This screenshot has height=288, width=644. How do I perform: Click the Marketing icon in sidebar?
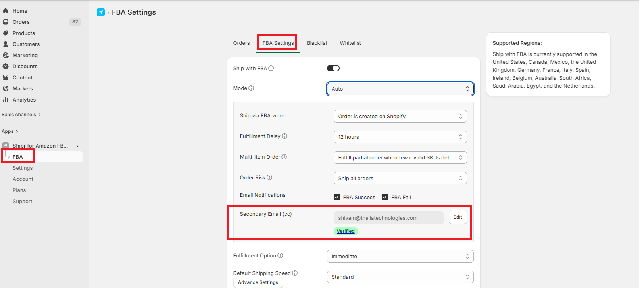pos(6,55)
